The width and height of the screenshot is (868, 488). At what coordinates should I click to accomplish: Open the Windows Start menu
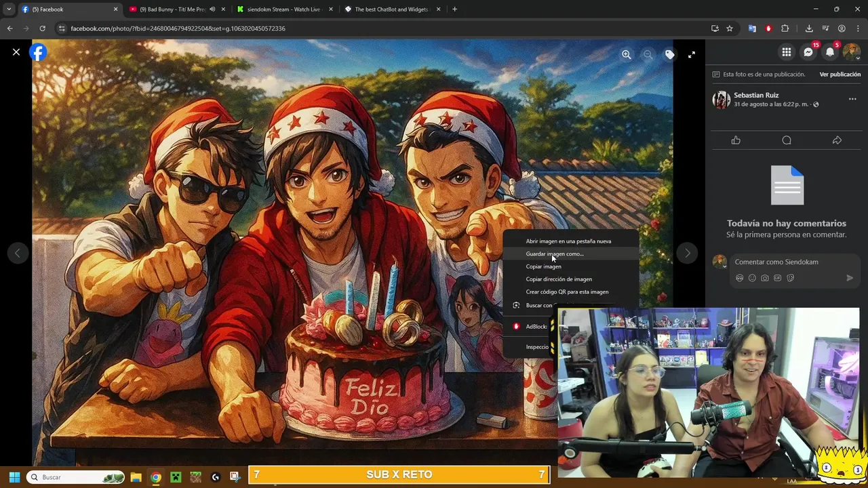coord(14,477)
